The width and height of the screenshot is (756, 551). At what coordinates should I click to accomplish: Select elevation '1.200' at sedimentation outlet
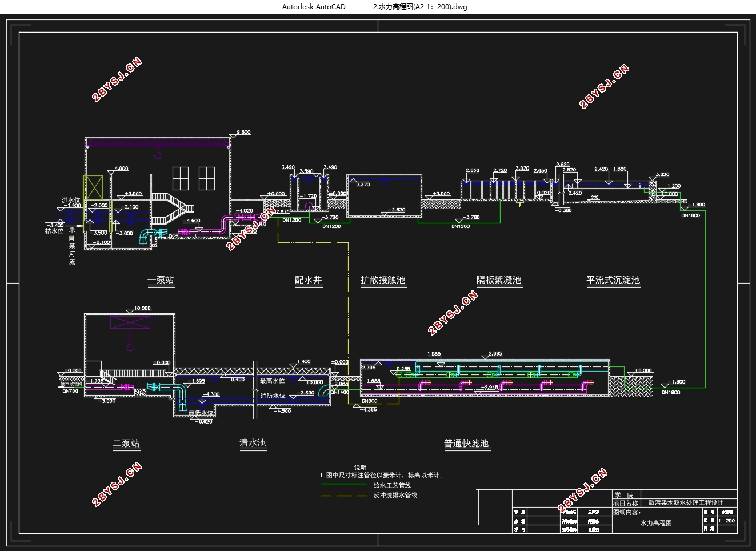pyautogui.click(x=674, y=186)
